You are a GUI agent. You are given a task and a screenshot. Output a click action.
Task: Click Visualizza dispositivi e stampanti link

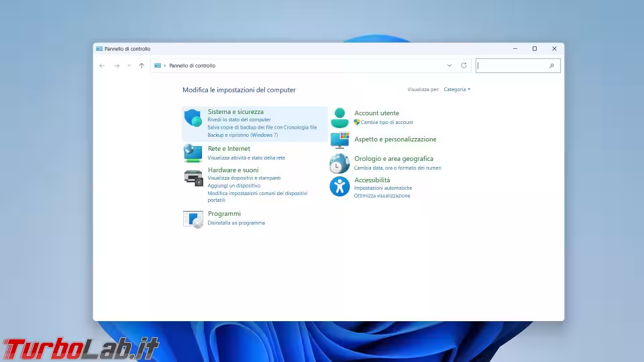click(x=244, y=178)
